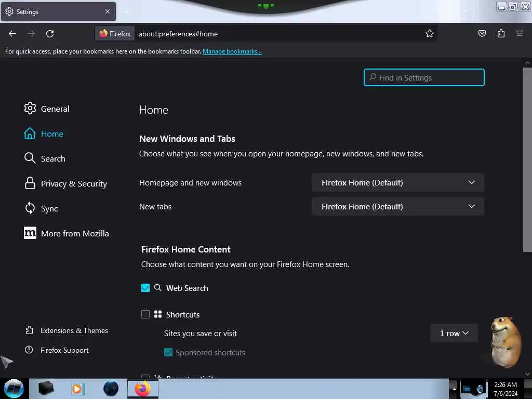Click the Firefox Home Content heading
Screen dimensions: 532x399
[185, 249]
